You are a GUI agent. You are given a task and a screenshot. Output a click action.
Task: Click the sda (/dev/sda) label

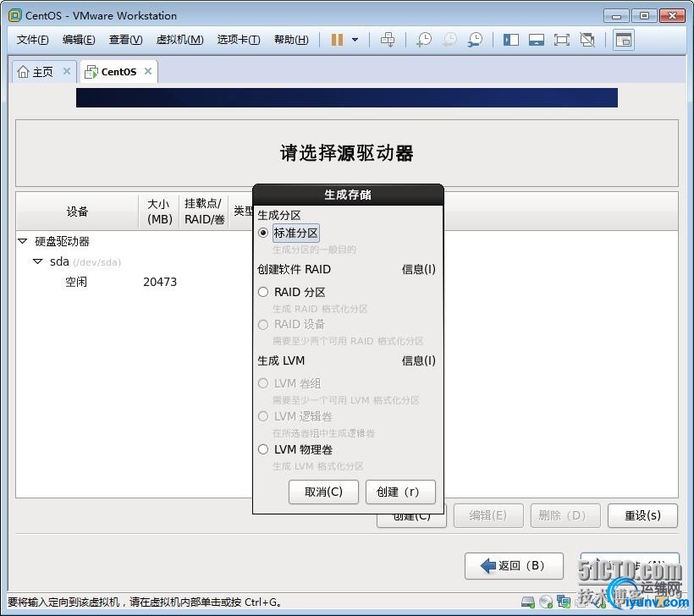(85, 262)
